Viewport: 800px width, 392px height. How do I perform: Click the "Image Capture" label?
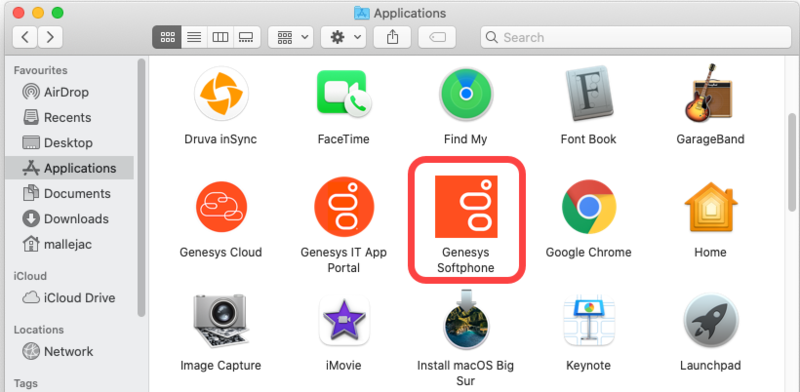tap(220, 365)
